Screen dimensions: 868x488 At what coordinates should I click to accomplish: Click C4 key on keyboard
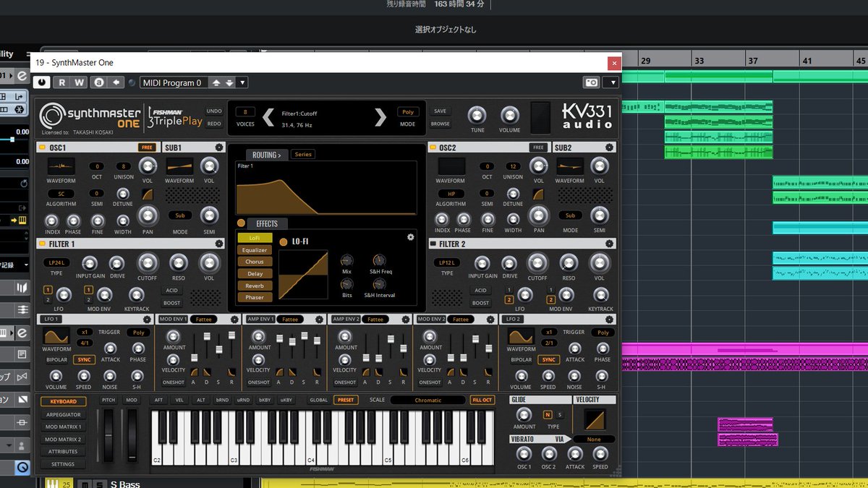[x=311, y=438]
